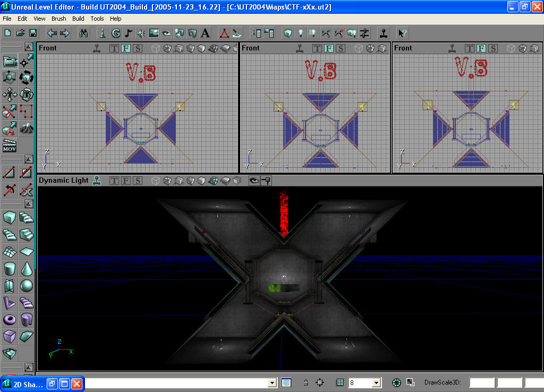The image size is (544, 392).
Task: Select the Cone brush builder
Action: (25, 269)
